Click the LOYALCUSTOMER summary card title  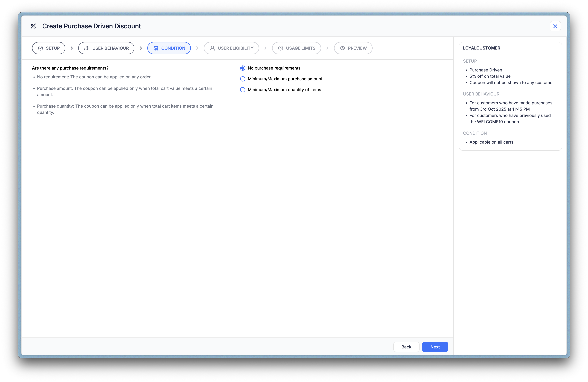pyautogui.click(x=481, y=48)
